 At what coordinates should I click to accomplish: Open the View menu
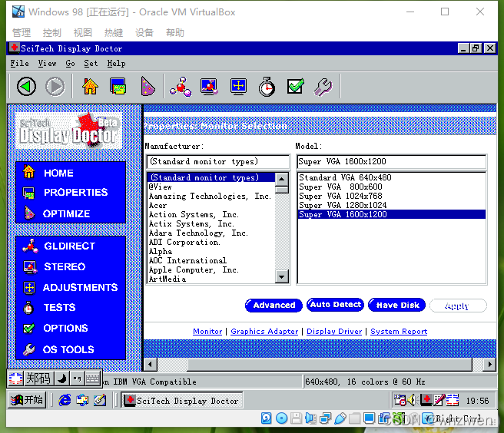pos(48,63)
